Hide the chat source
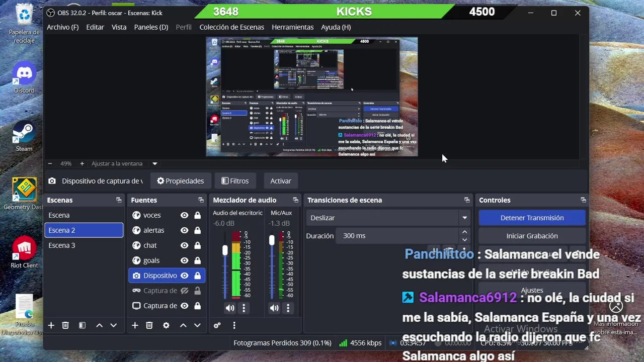The image size is (644, 362). (184, 245)
